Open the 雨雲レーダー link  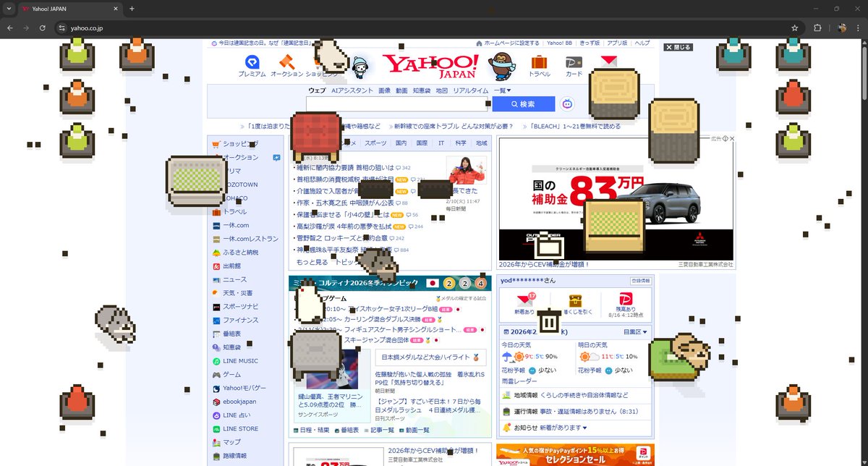(x=519, y=381)
